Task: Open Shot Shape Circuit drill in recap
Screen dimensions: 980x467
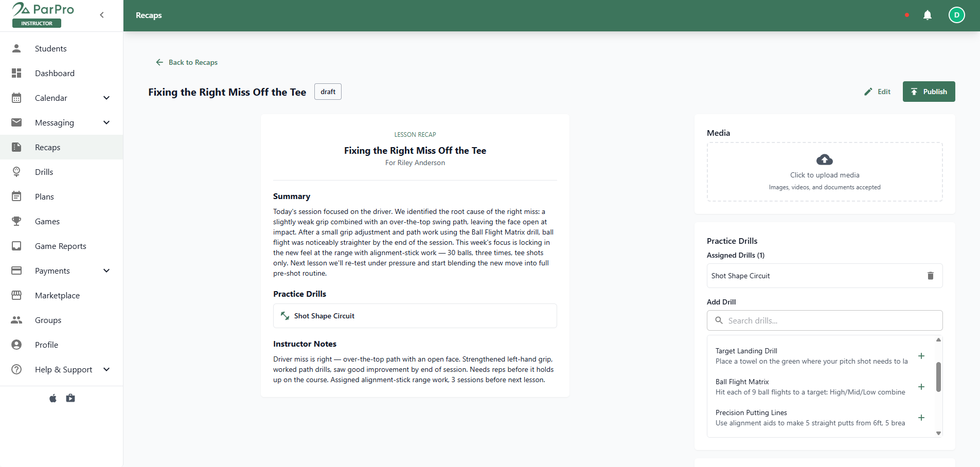Action: coord(415,316)
